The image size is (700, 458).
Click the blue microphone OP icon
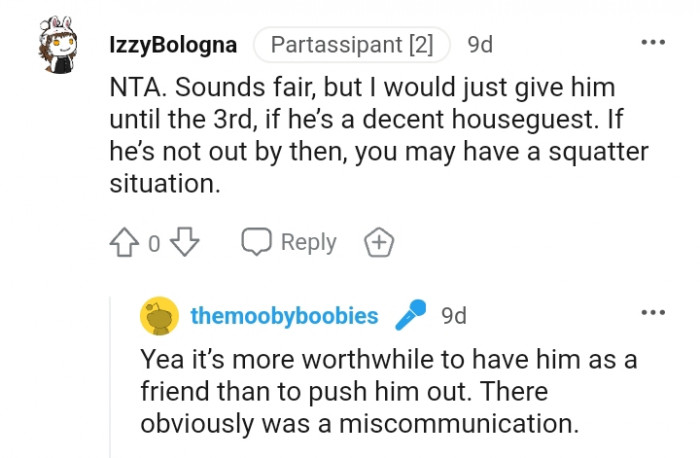click(410, 316)
